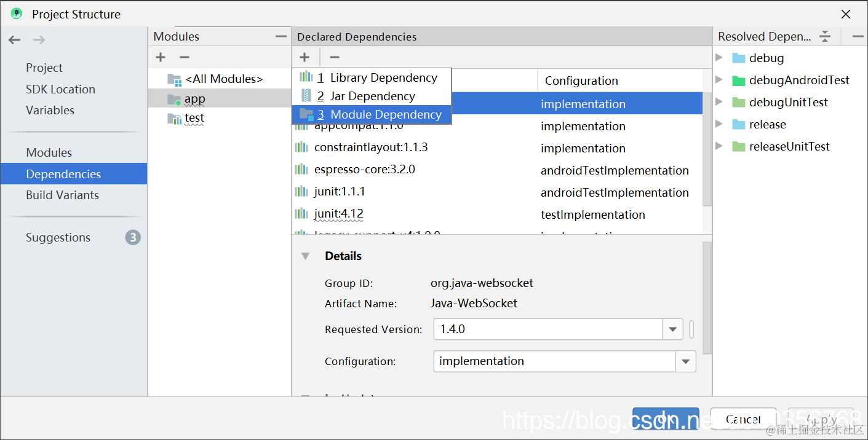Expand the debug tree node

coord(719,58)
